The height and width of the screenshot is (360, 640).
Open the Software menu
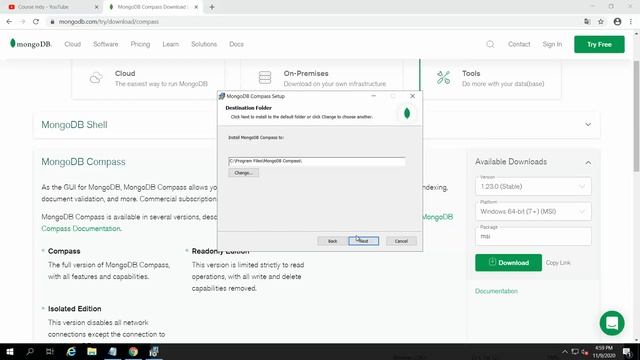(x=106, y=44)
